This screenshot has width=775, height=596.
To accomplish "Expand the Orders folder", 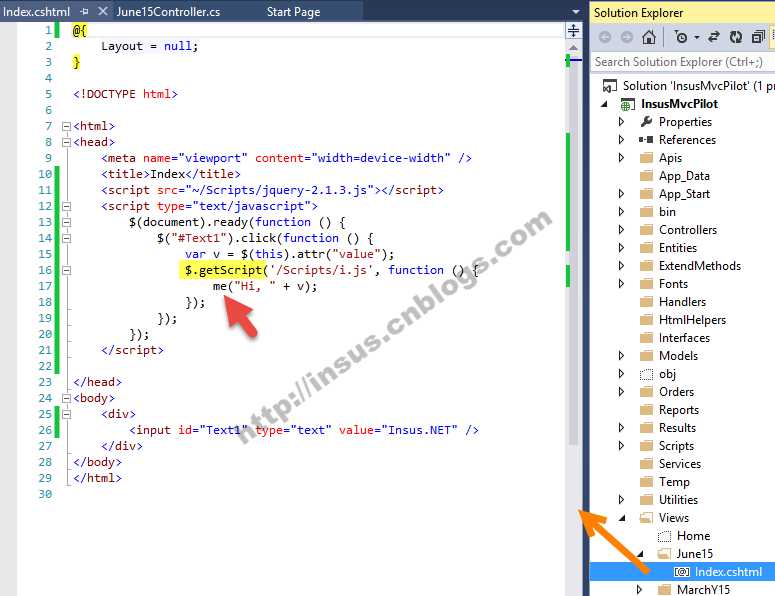I will (621, 392).
